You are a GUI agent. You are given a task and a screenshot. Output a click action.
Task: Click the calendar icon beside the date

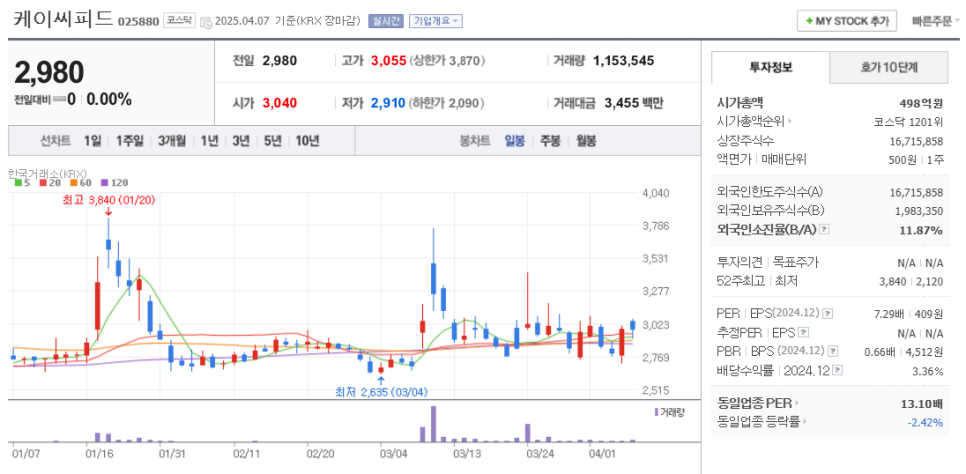tap(206, 22)
